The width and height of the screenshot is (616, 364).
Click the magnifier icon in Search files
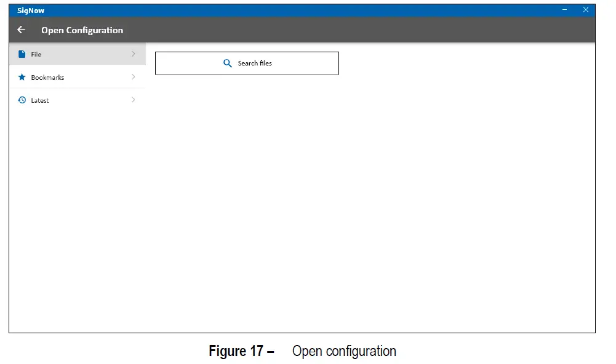click(x=227, y=63)
